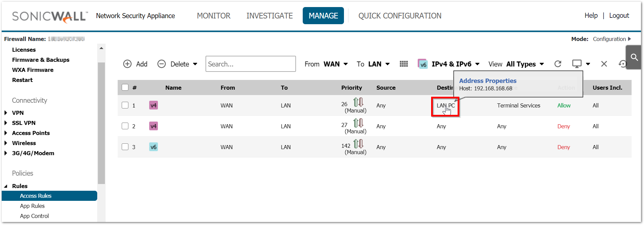
Task: Sort by the Source column header
Action: tap(386, 88)
